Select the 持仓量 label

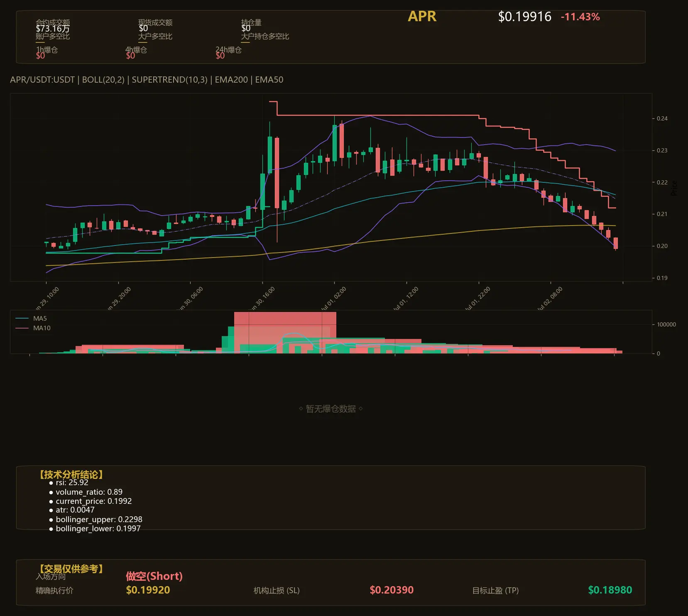[251, 22]
